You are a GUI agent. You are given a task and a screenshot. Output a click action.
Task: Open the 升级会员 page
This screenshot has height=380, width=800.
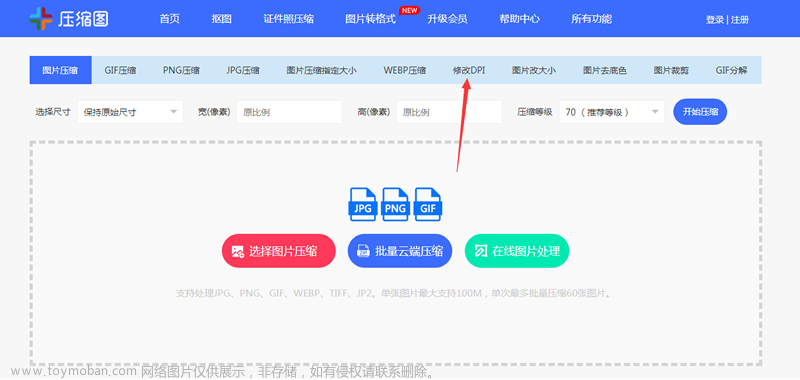point(447,19)
